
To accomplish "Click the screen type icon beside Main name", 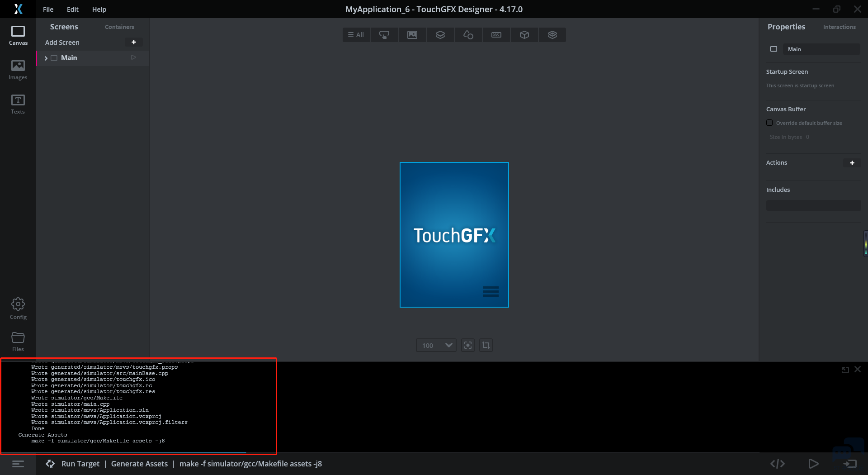I will (x=774, y=49).
